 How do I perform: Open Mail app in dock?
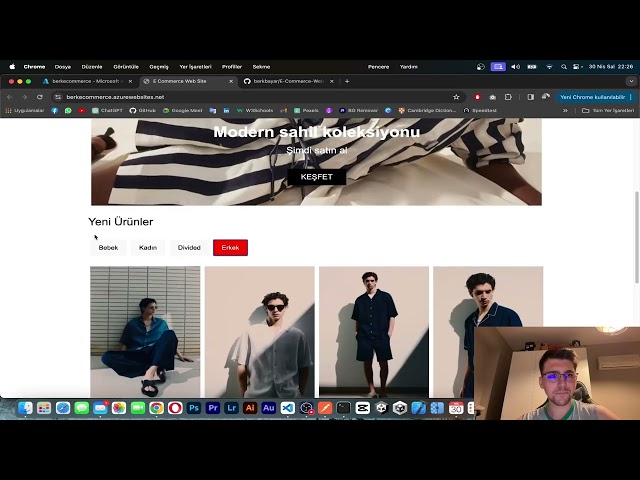point(100,408)
